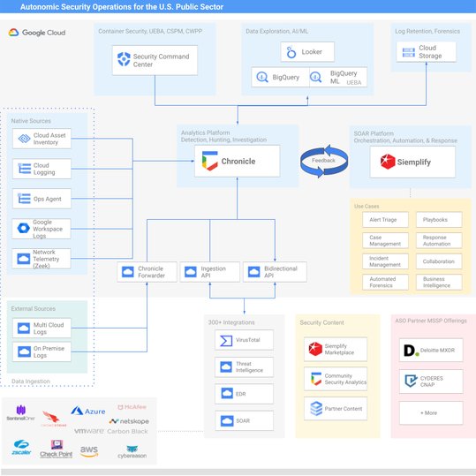Screen dimensions: 476x476
Task: Click the EDR cloud icon
Action: (227, 394)
